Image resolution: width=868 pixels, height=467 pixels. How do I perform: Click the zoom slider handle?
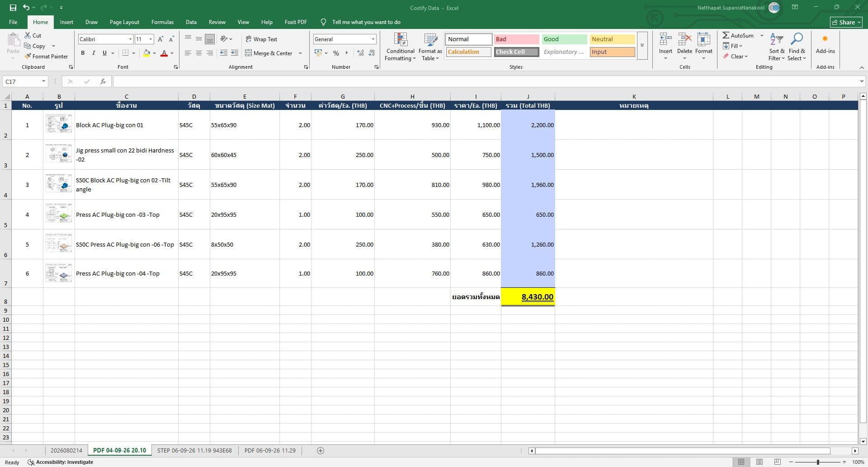point(818,462)
